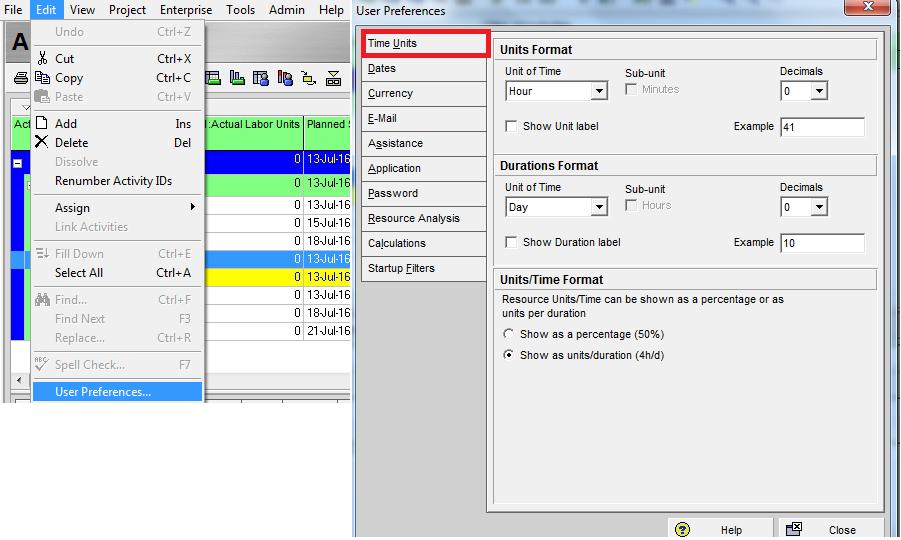Click the Copy pages icon in Edit menu

pos(43,78)
